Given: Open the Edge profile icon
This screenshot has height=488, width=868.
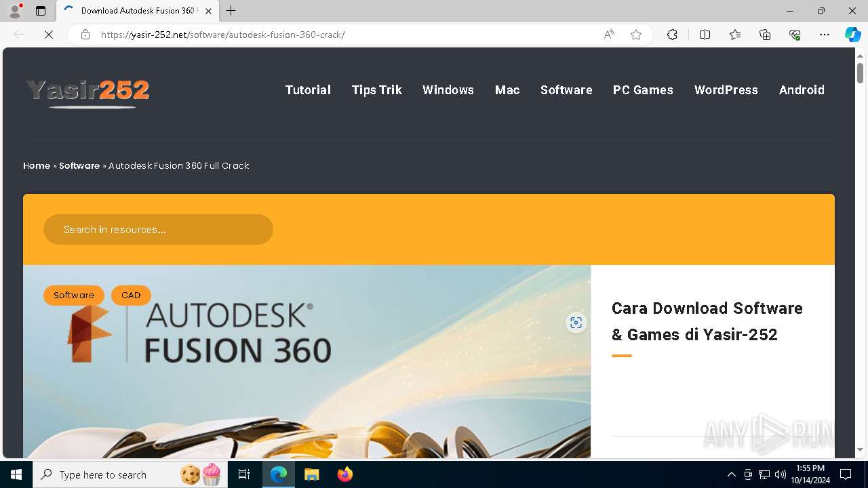Looking at the screenshot, I should (15, 11).
